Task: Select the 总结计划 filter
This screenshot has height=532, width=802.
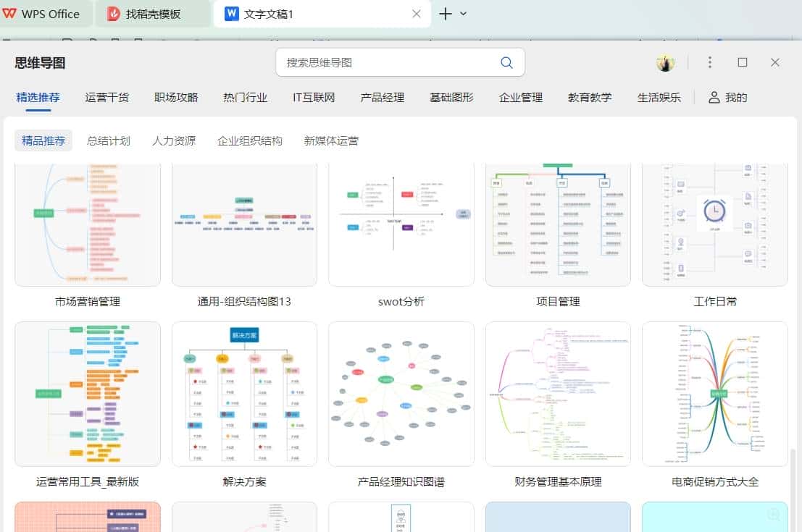Action: point(109,140)
